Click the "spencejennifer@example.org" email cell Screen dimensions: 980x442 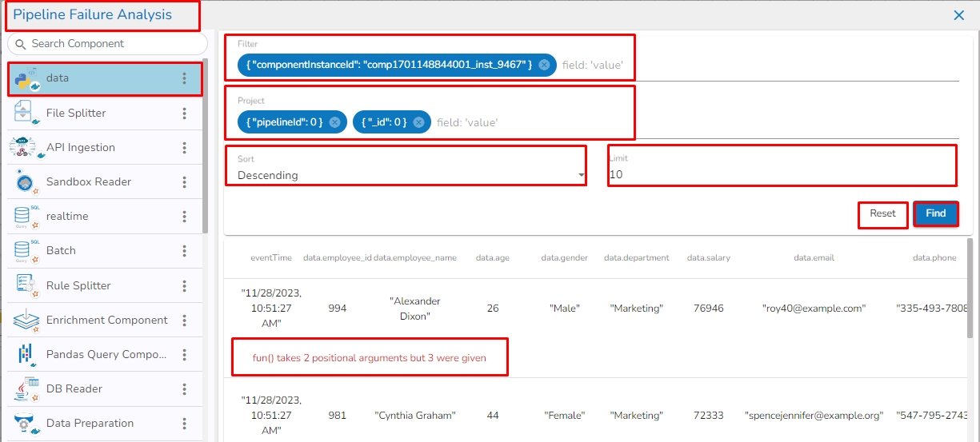click(814, 416)
